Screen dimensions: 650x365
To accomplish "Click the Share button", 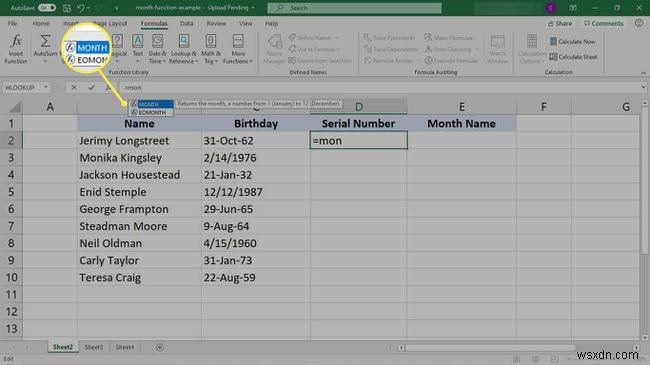I will [x=560, y=24].
